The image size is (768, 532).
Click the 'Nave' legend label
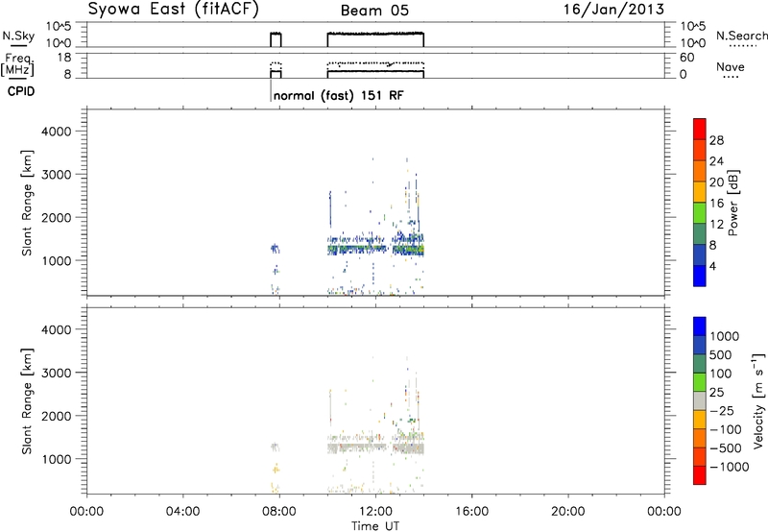tap(731, 66)
